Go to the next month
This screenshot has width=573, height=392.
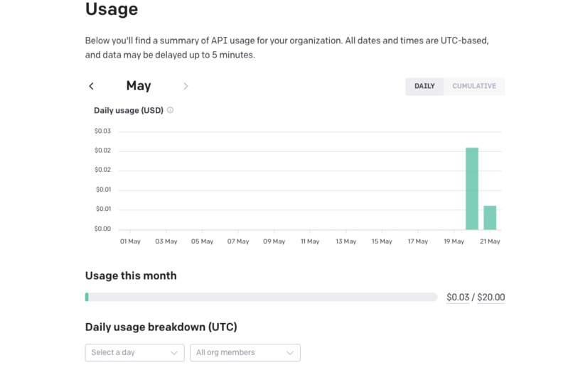186,86
